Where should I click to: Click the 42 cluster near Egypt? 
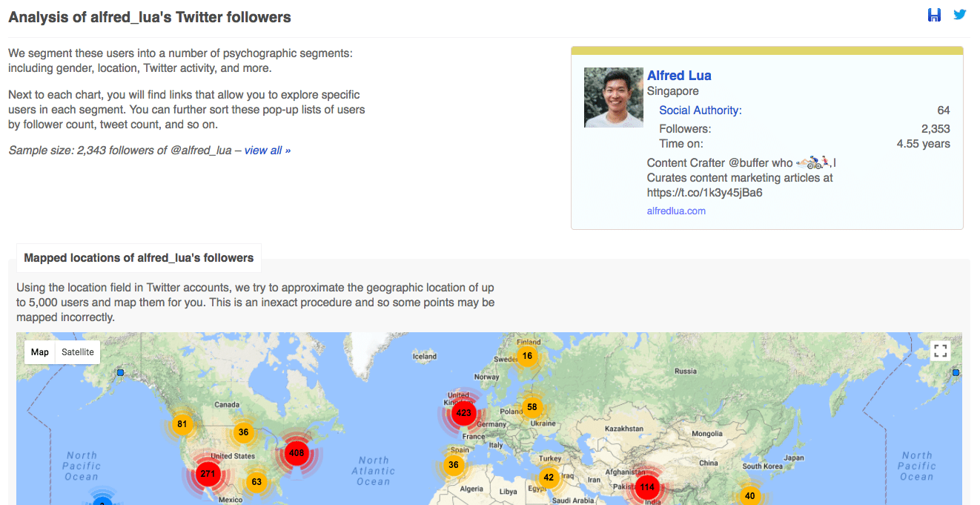(x=548, y=478)
